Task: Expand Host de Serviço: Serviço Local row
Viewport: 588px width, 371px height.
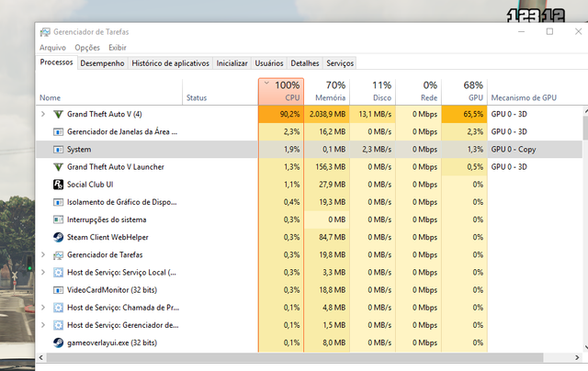Action: pos(43,273)
